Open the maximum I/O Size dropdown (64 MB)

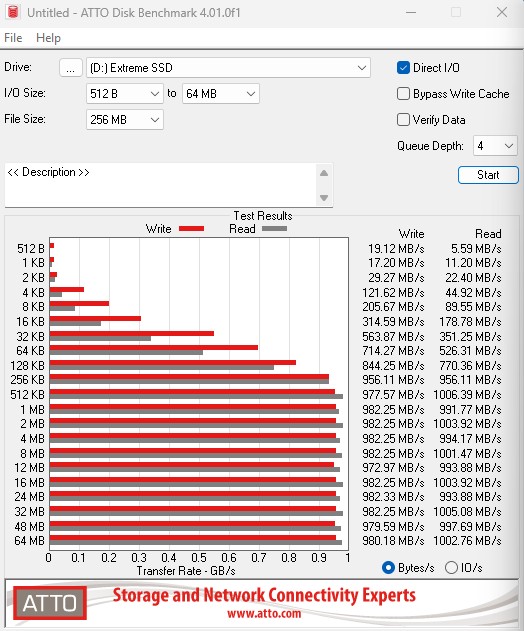click(221, 94)
